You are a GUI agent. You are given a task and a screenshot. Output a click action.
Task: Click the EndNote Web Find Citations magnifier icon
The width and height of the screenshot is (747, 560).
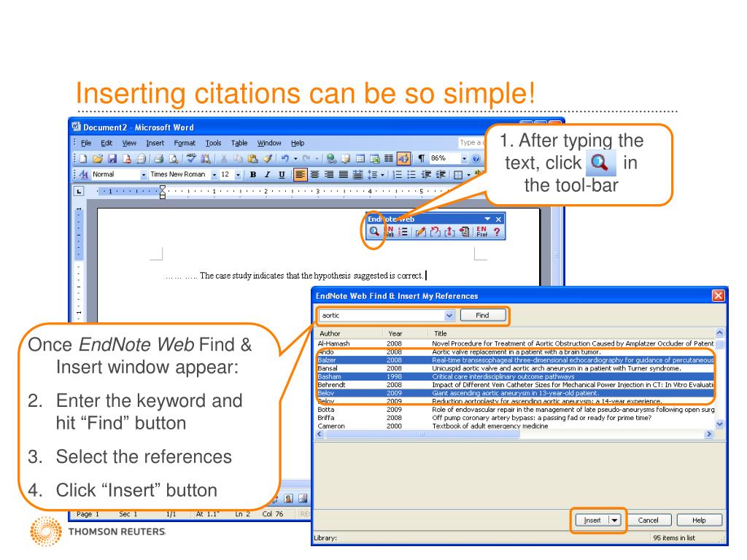(374, 232)
